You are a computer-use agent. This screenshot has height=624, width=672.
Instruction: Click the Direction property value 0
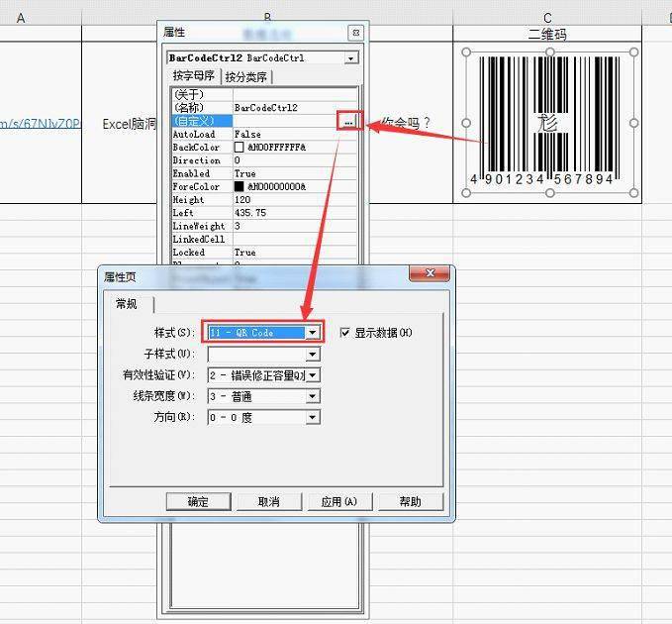point(237,160)
